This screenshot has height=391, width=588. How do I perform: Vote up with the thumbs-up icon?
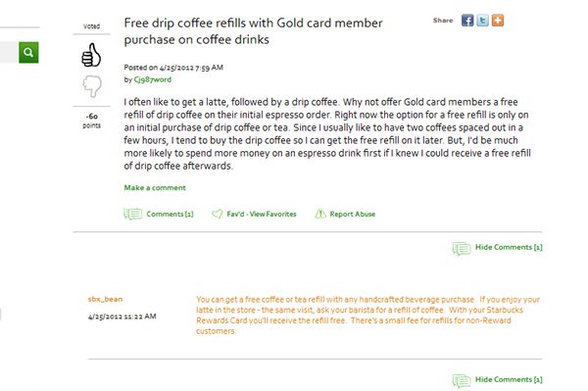click(91, 55)
